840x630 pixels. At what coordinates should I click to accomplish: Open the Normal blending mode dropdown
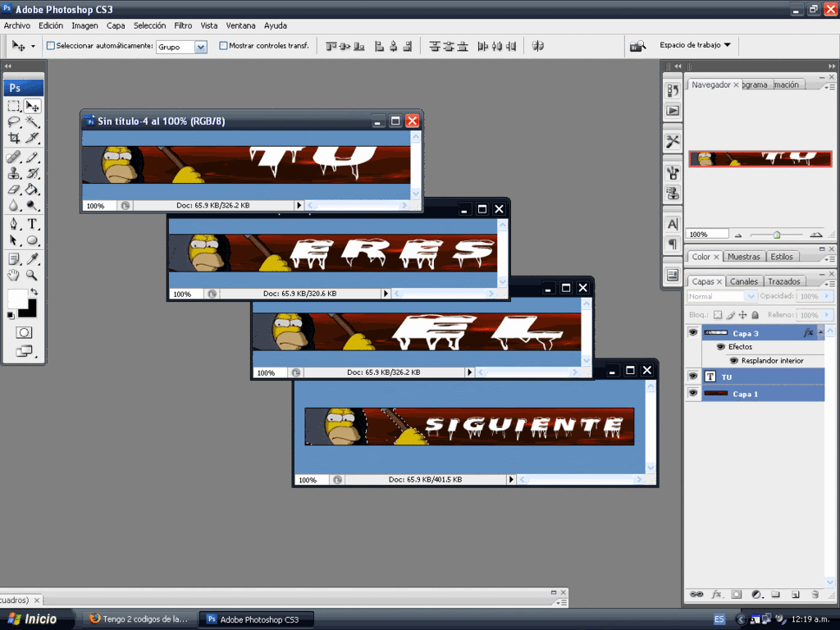pyautogui.click(x=722, y=296)
